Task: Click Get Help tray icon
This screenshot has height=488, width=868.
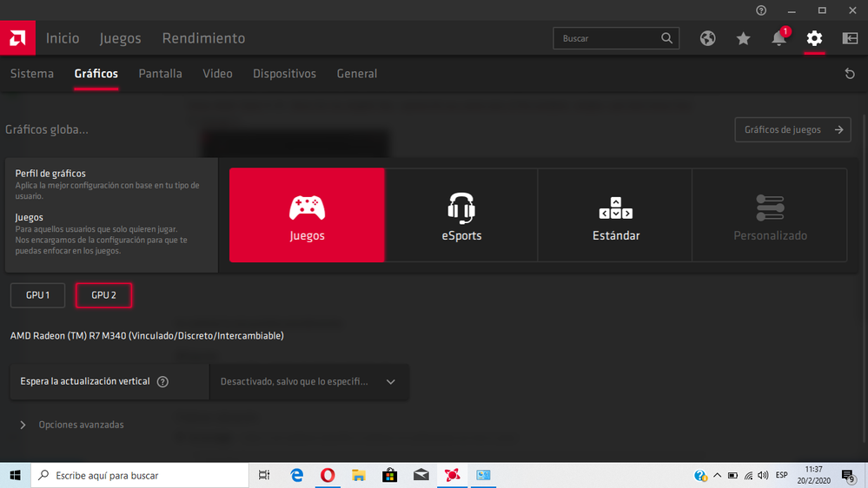Action: (x=700, y=475)
